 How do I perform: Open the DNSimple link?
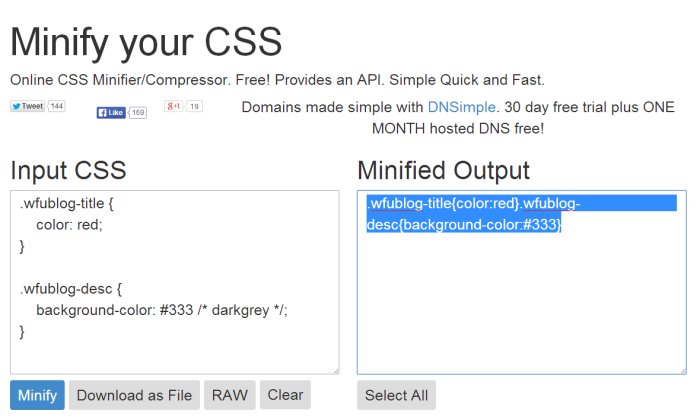pyautogui.click(x=462, y=107)
